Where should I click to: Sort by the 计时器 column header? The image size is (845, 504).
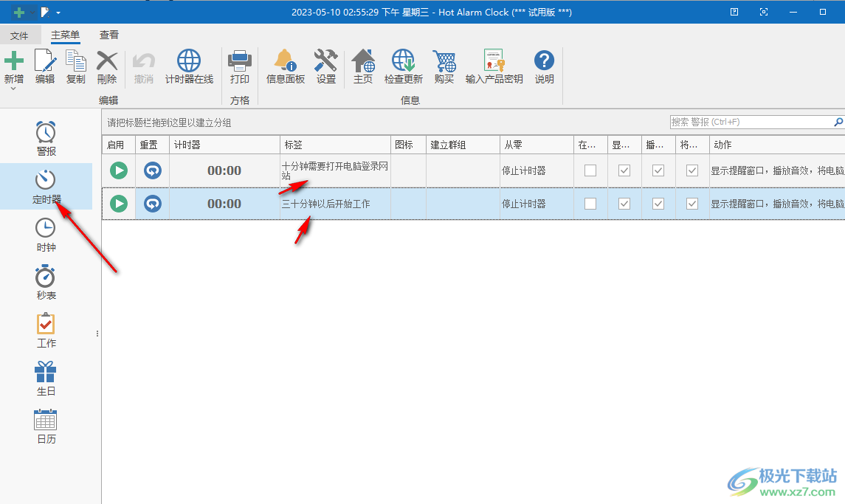225,145
